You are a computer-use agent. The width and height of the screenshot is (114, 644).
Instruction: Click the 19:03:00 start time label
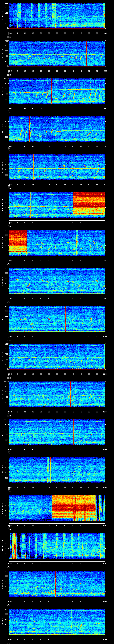[x=9, y=109]
